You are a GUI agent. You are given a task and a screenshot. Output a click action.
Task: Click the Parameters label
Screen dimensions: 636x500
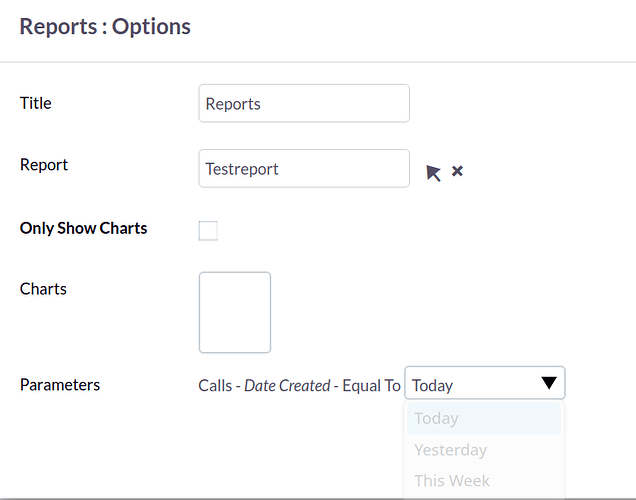click(x=60, y=384)
